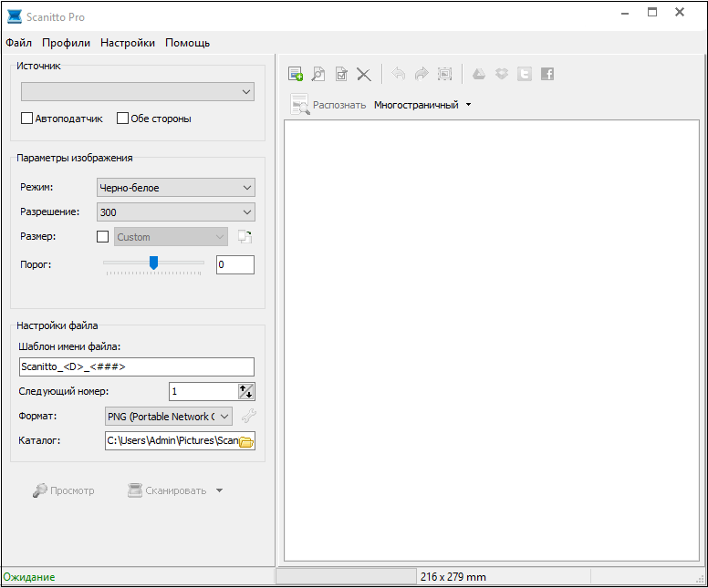Click the Распознать text button
Screen dimensions: 708x588
339,105
